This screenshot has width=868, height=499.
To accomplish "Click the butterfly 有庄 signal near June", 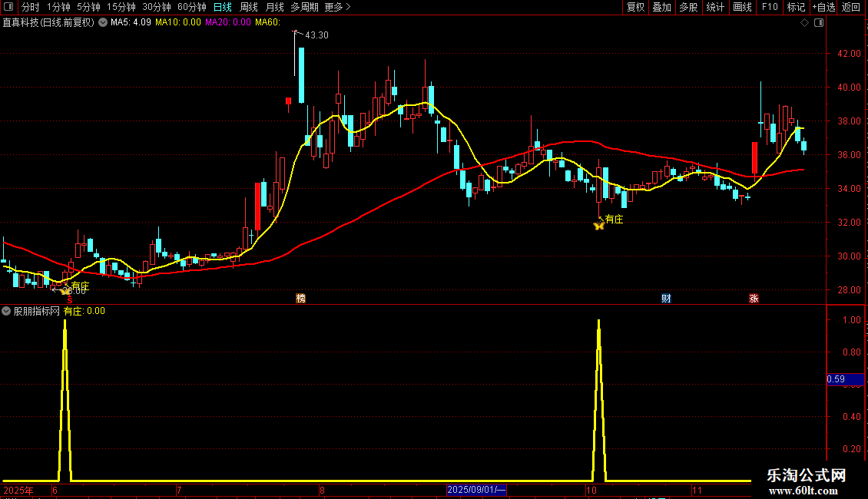I will (x=65, y=290).
